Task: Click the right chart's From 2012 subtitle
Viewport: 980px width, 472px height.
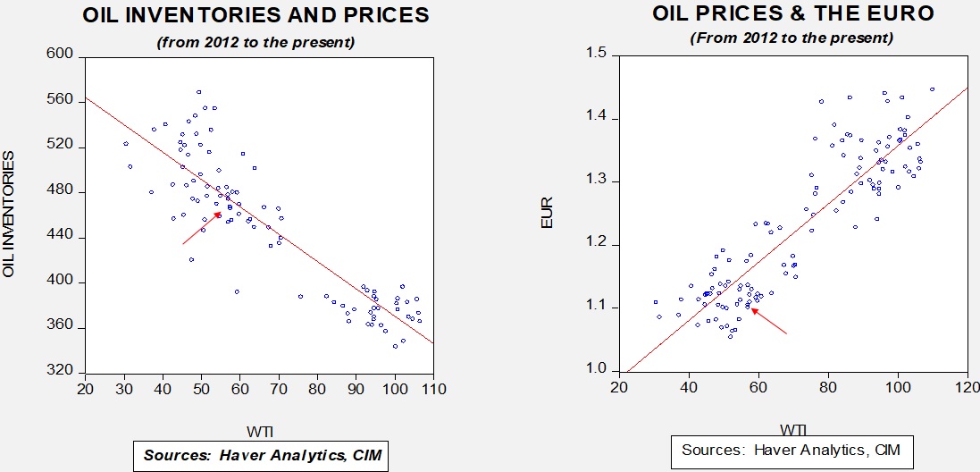Action: point(792,38)
